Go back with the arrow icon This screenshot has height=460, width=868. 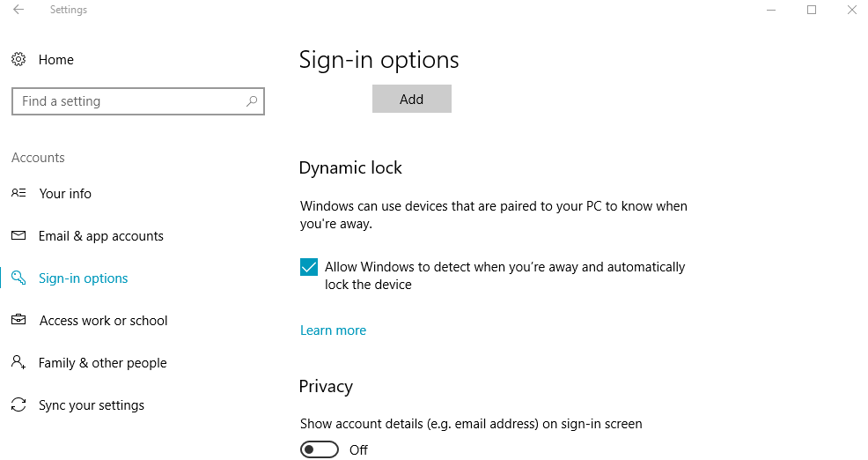point(18,10)
